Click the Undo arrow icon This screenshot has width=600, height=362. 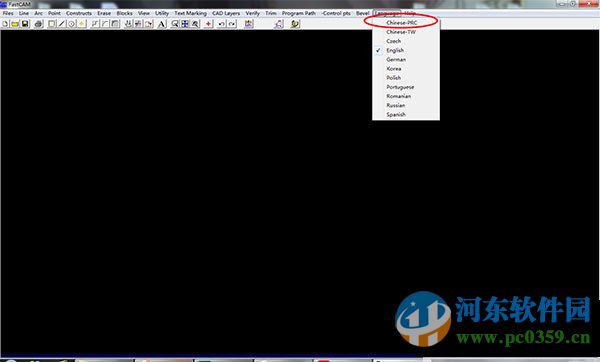pyautogui.click(x=222, y=24)
